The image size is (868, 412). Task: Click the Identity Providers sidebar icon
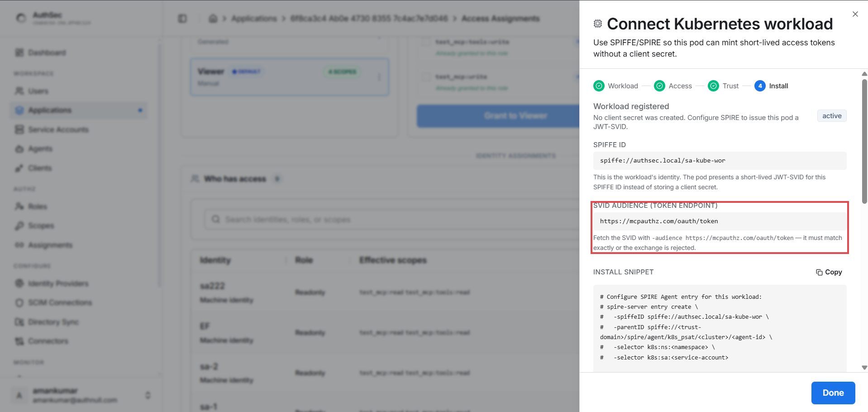pos(19,283)
